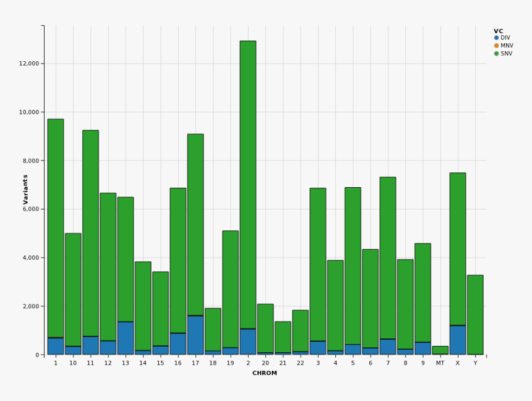Click the MT x-axis label
532x401 pixels.
(440, 363)
